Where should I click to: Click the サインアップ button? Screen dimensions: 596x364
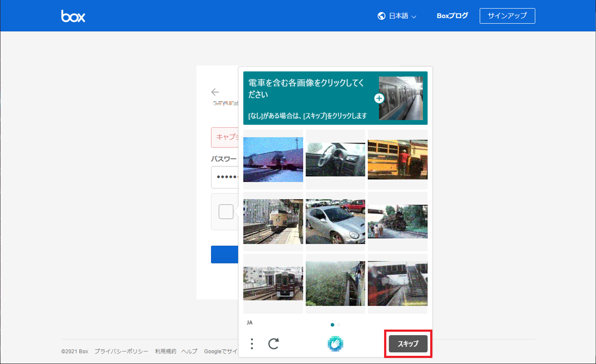507,16
